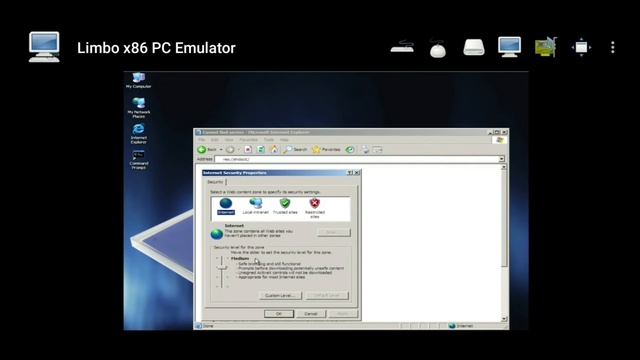This screenshot has width=640, height=360.
Task: Click the security level slider handle
Action: [222, 268]
